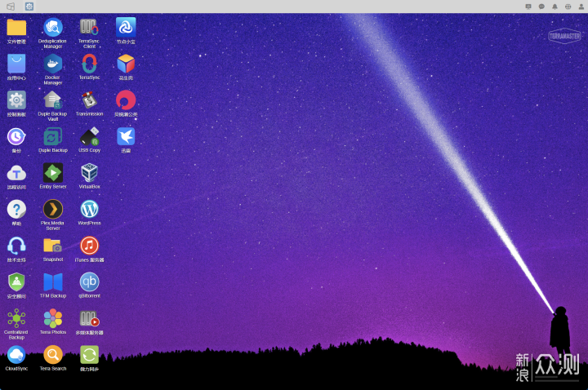Open the 花生壳 cube icon
This screenshot has height=390, width=588.
click(x=126, y=64)
